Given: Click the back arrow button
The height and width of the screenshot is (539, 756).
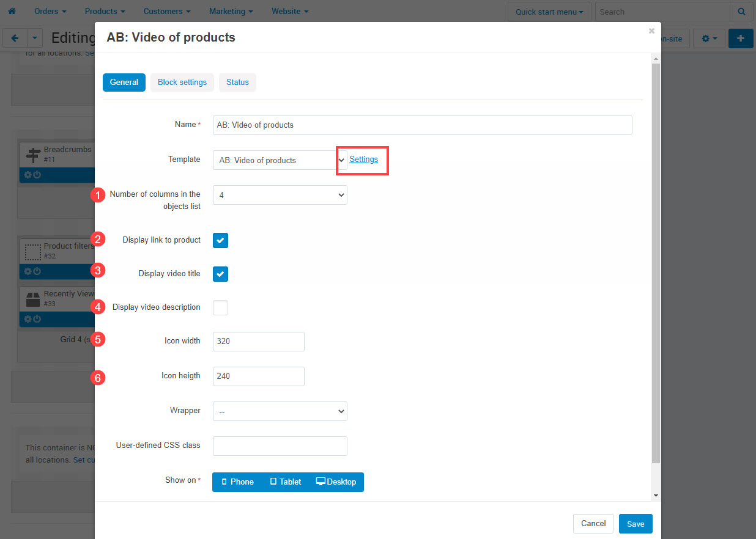Looking at the screenshot, I should [x=15, y=38].
